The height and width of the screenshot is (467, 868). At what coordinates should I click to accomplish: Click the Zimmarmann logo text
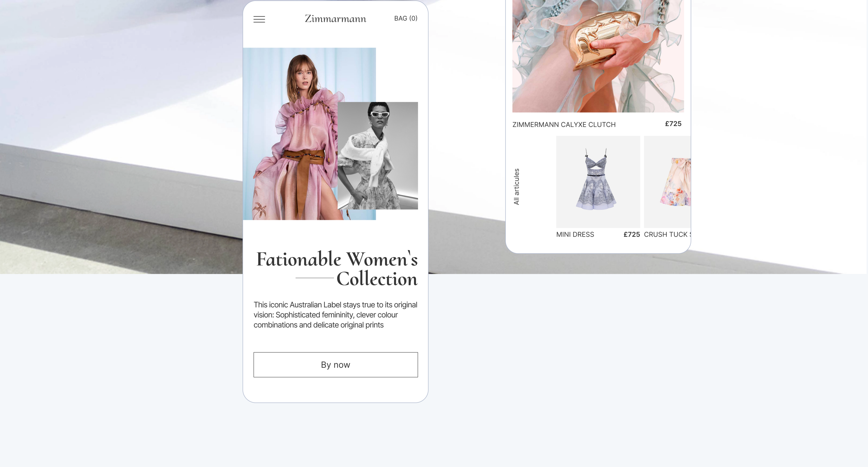pos(335,18)
